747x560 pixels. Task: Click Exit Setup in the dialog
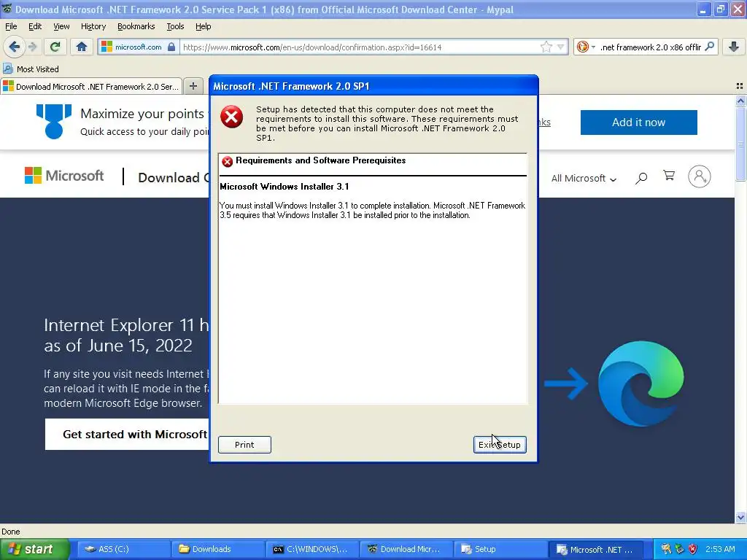(x=499, y=444)
